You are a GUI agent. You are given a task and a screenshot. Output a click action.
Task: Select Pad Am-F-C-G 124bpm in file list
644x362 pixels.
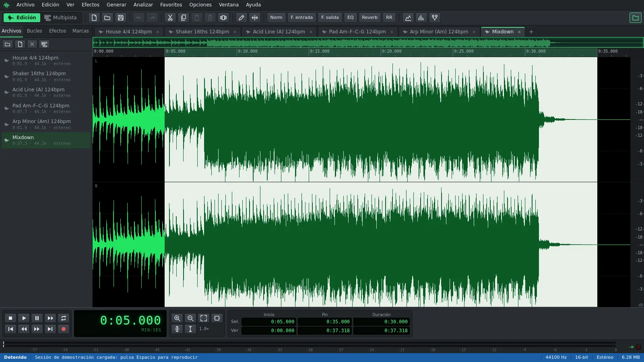(46, 108)
